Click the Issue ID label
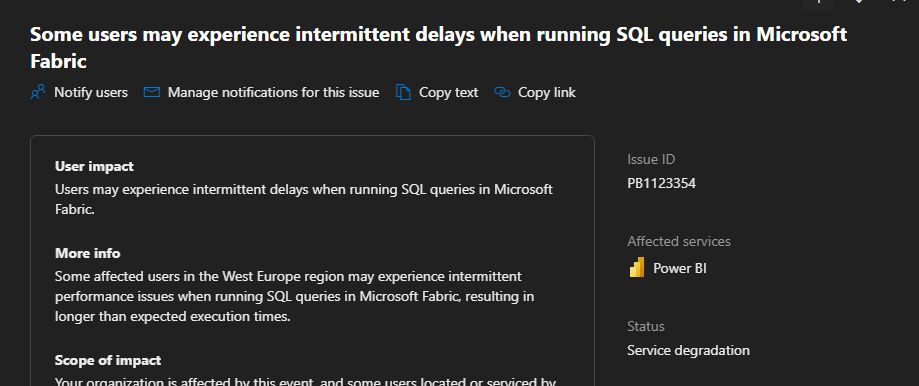This screenshot has height=386, width=919. point(651,159)
